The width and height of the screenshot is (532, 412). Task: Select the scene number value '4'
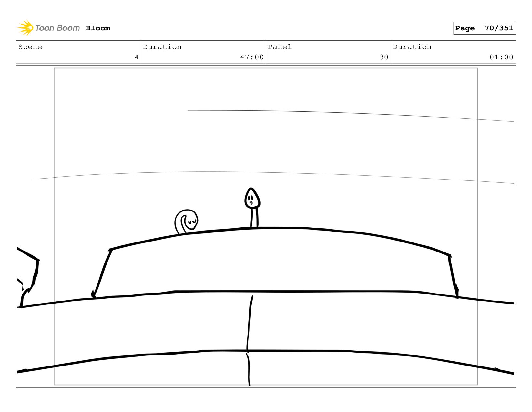[137, 57]
